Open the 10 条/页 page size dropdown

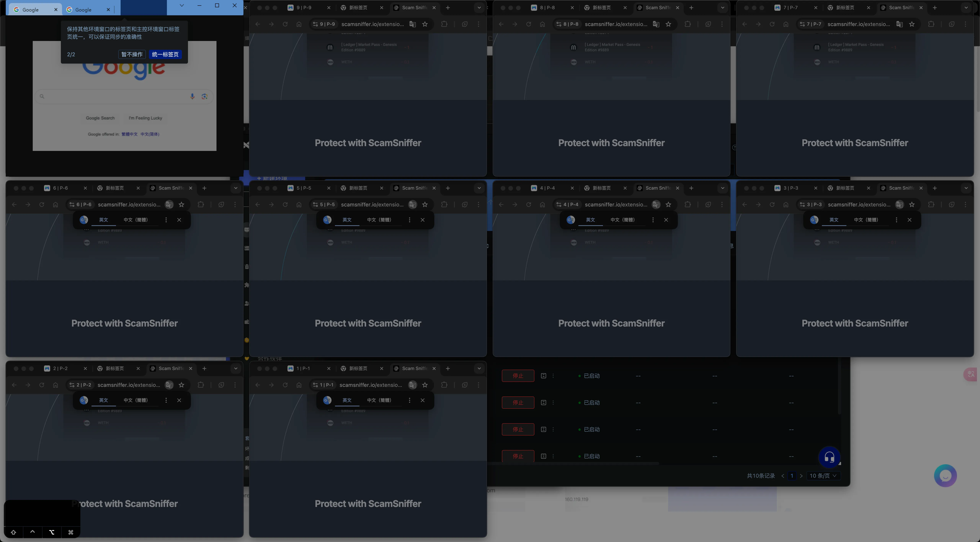point(823,476)
